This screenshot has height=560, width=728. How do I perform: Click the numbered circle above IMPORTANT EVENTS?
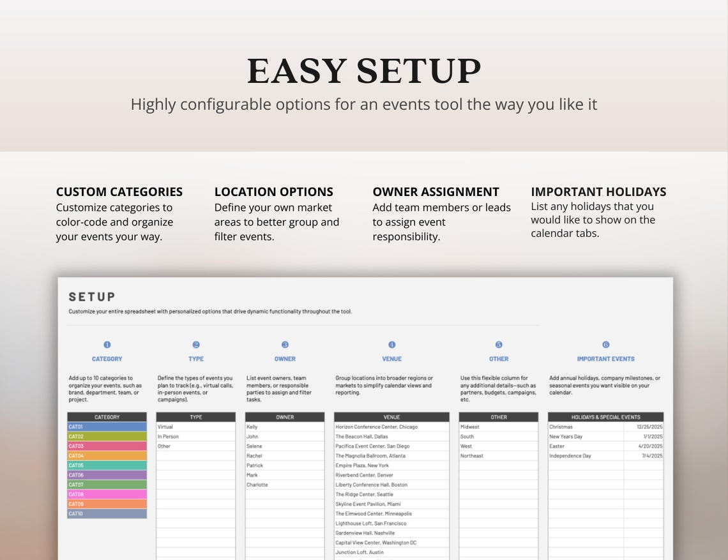606,345
